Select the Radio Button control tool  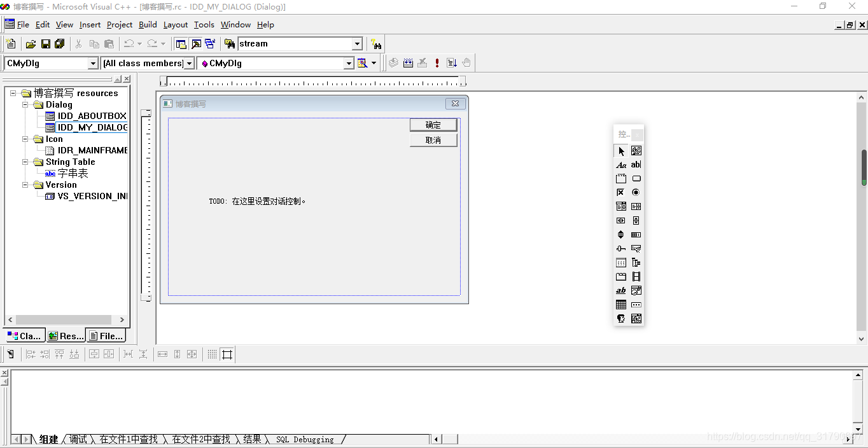[x=636, y=192]
